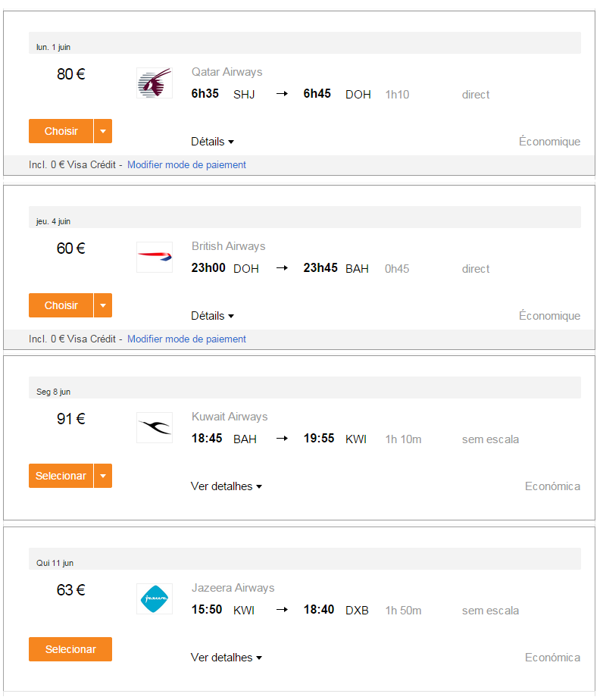Expand Ver detalhes for Kuwait Airways flight
The width and height of the screenshot is (603, 700).
tap(227, 486)
